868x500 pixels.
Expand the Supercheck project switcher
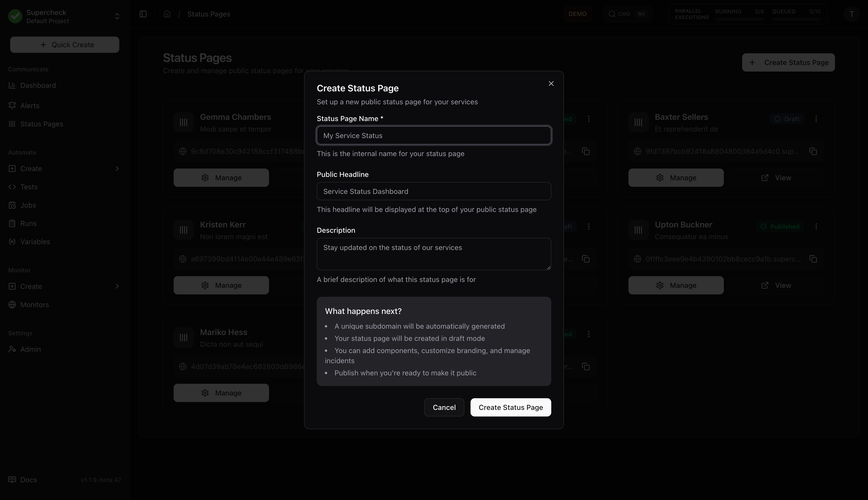[x=117, y=16]
